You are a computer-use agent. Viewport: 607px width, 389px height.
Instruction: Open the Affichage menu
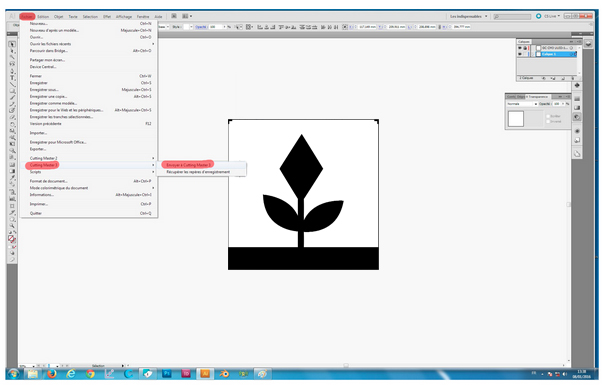click(124, 17)
